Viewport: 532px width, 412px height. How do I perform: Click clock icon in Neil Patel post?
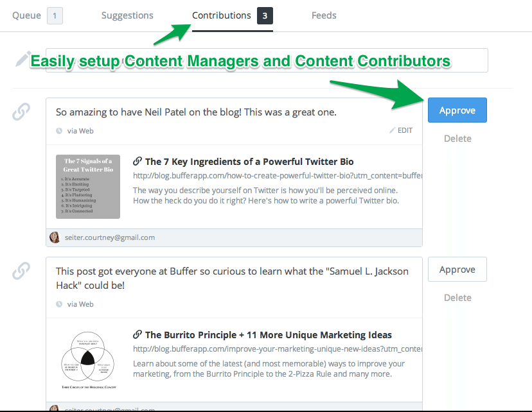(x=59, y=131)
